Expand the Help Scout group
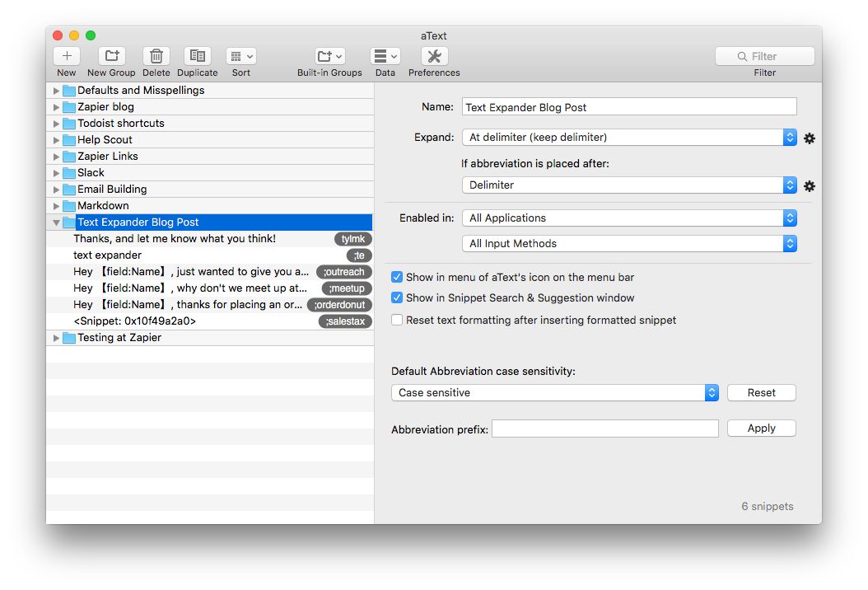868x590 pixels. [x=56, y=140]
